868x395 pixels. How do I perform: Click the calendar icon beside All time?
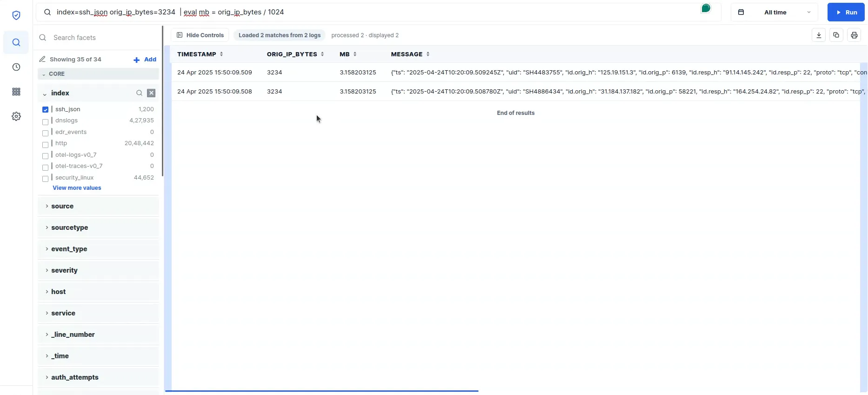pyautogui.click(x=741, y=12)
